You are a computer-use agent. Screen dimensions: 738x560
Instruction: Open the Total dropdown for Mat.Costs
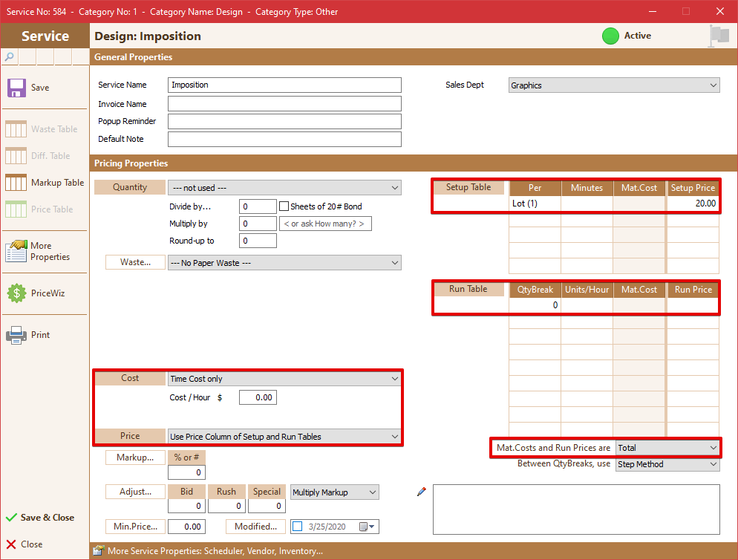pos(667,448)
